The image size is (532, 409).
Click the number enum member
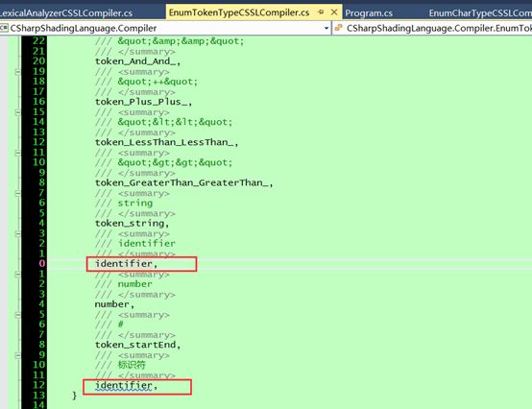click(114, 304)
